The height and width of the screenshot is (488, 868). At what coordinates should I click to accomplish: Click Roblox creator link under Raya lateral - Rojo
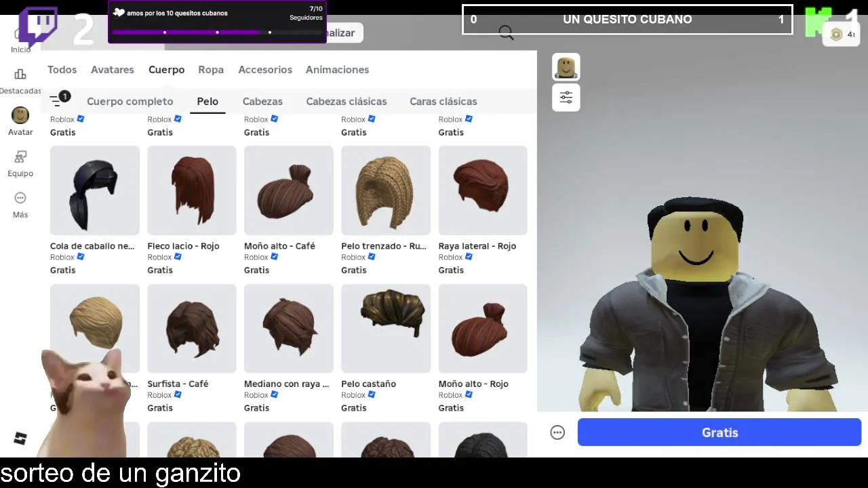[450, 258]
